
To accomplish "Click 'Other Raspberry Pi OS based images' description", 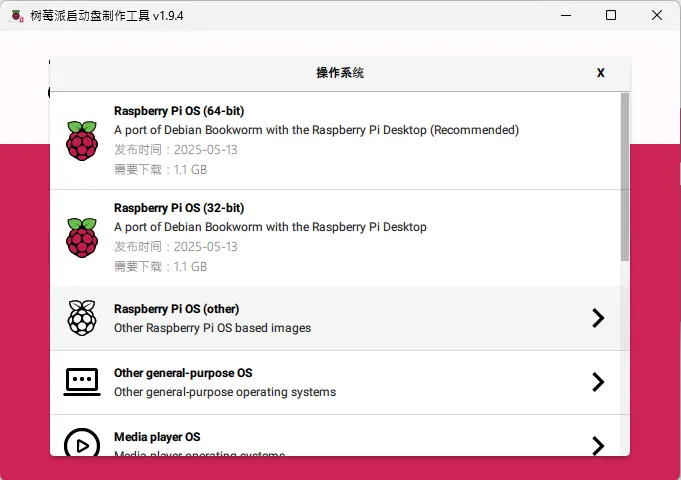I will (212, 328).
